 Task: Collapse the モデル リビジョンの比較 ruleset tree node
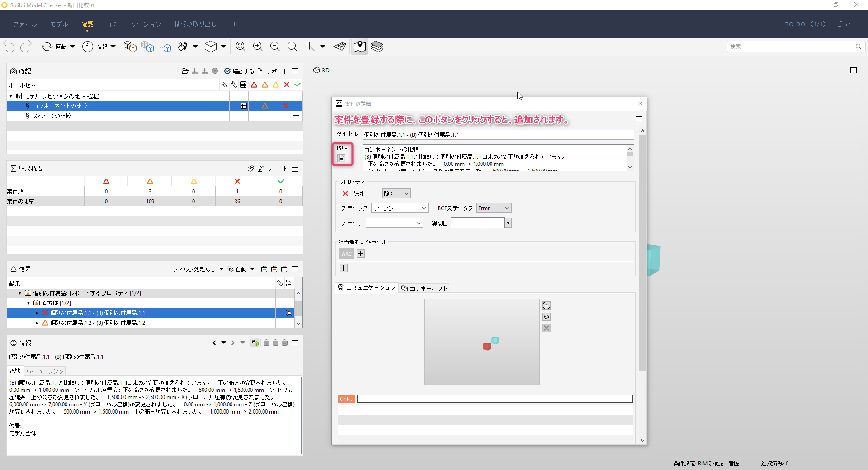click(11, 96)
